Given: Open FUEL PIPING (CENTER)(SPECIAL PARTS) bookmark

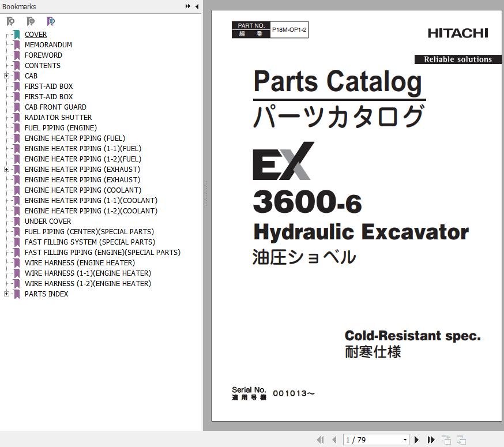Looking at the screenshot, I should pos(89,231).
